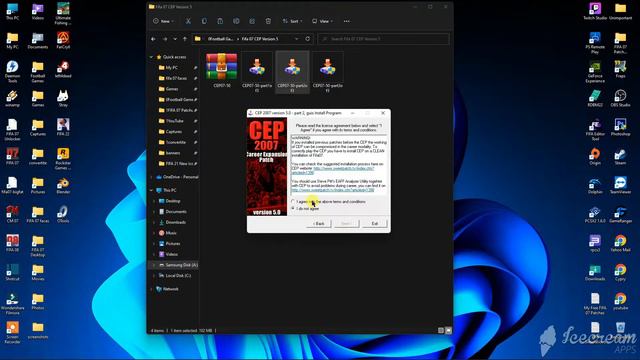The image size is (640, 360).
Task: Open the Sort dropdown menu
Action: pos(292,21)
